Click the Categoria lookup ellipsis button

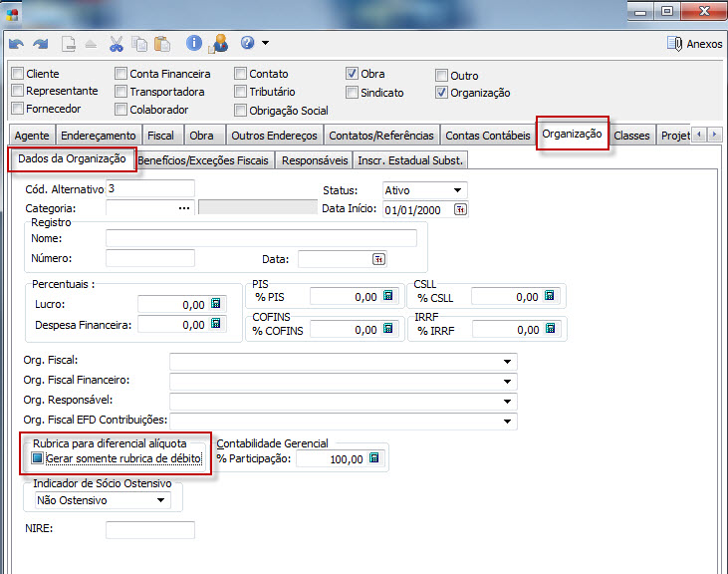point(183,208)
